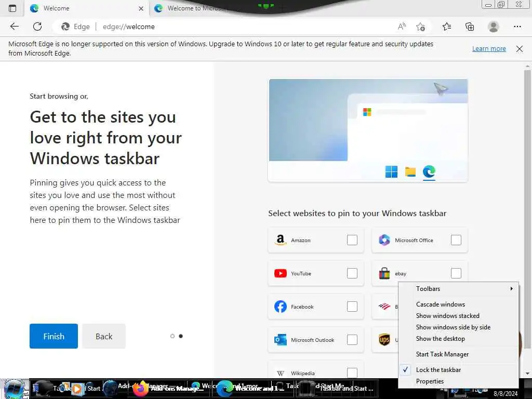Viewport: 532px width, 399px height.
Task: Click the YouTube logo icon
Action: (280, 273)
